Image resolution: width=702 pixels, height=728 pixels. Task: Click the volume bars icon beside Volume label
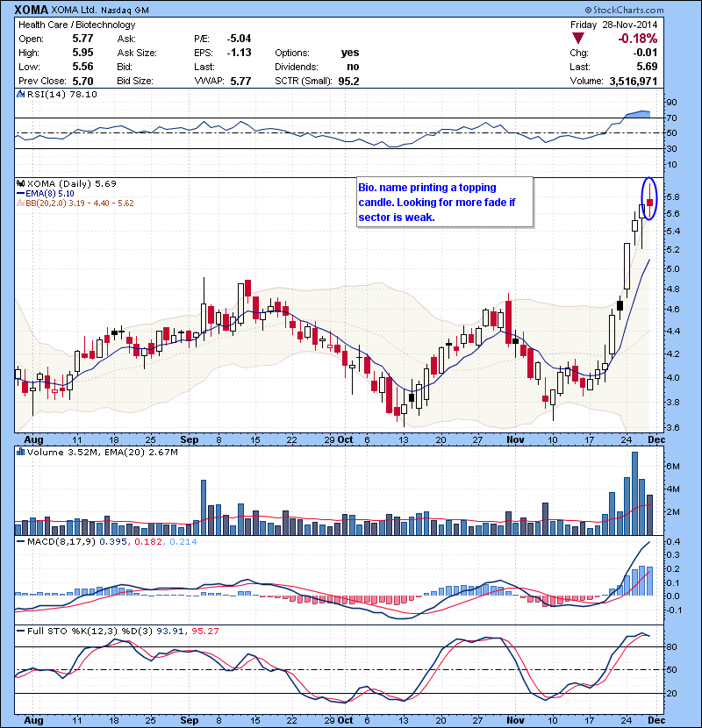tap(20, 452)
